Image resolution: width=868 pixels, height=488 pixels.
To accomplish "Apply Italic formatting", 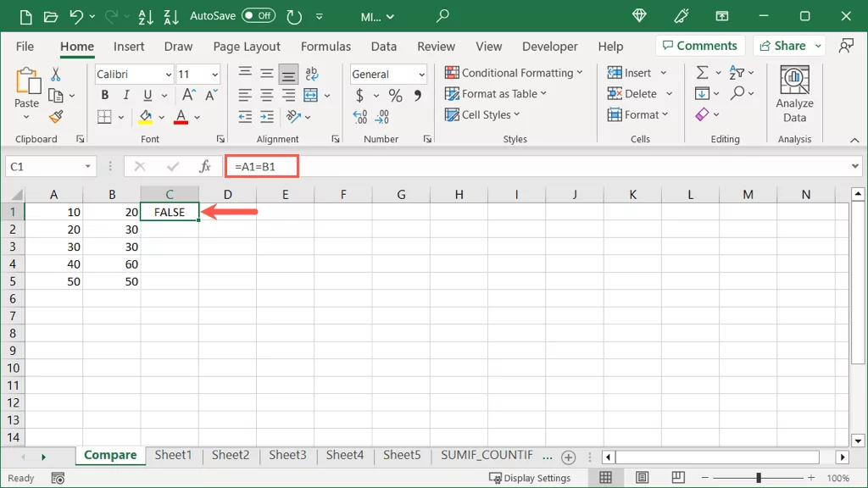I will pos(126,95).
